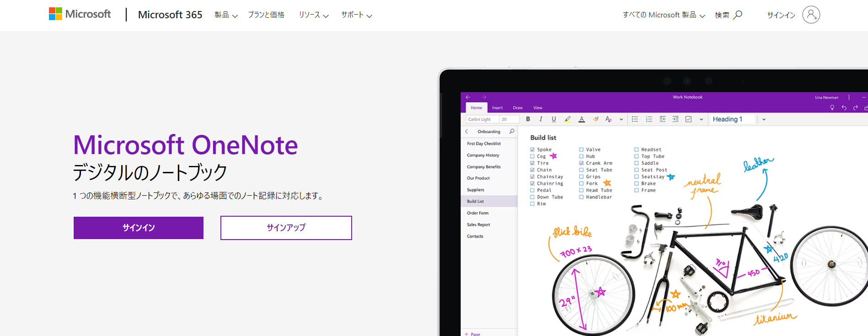Toggle the Tire checkbox
The width and height of the screenshot is (868, 336).
coord(532,163)
